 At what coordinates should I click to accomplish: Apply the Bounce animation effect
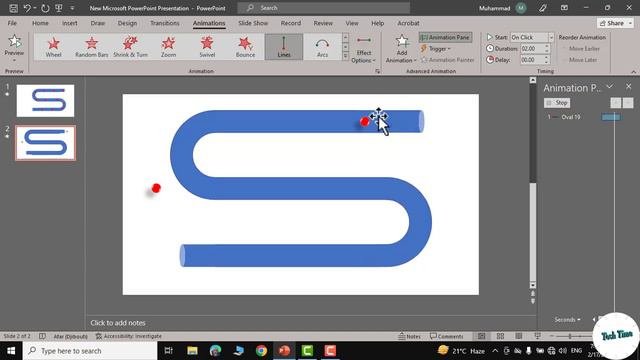[245, 47]
